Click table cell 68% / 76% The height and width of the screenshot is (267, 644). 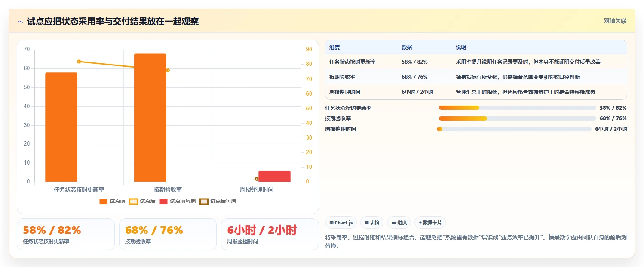pyautogui.click(x=414, y=77)
